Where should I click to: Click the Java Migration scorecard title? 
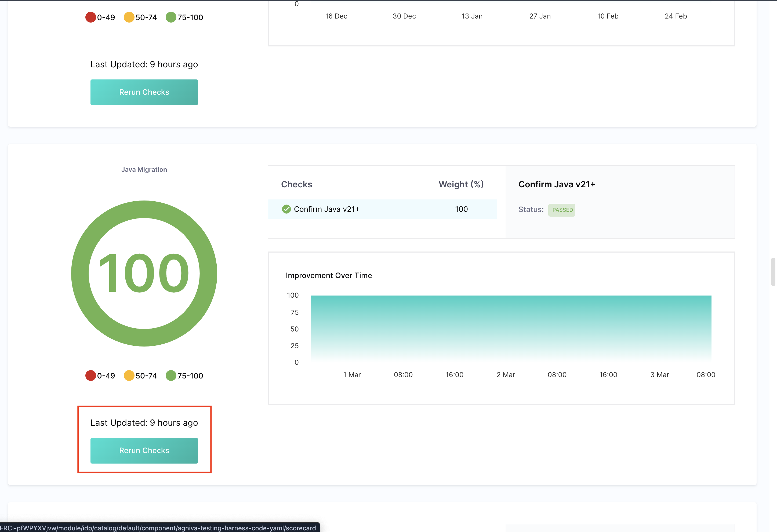coord(144,169)
